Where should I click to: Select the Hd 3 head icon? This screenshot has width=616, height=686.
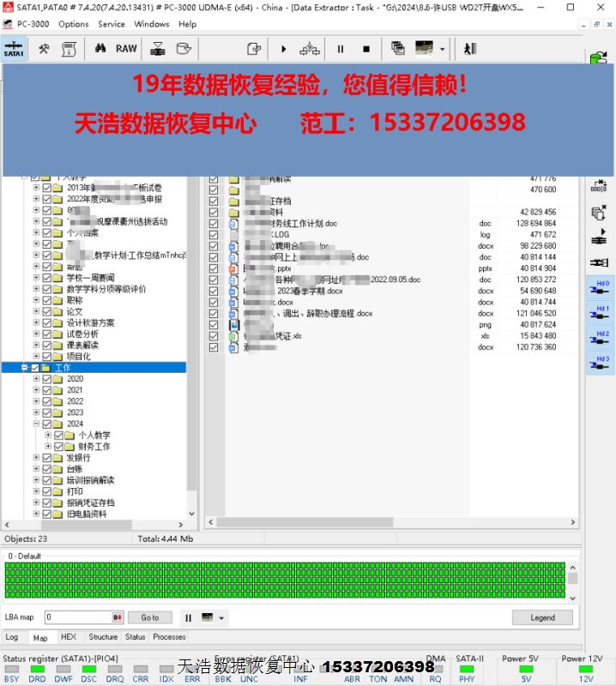click(x=601, y=364)
